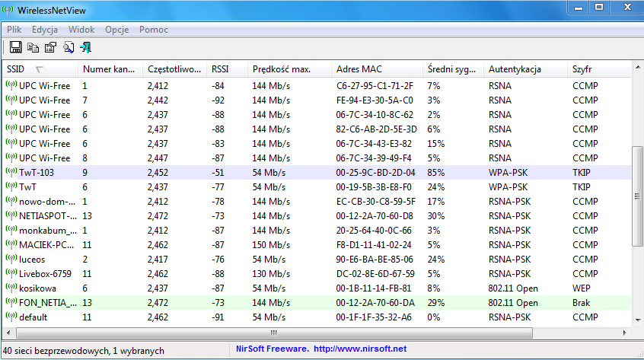Sort by the RSSI column header

point(227,69)
